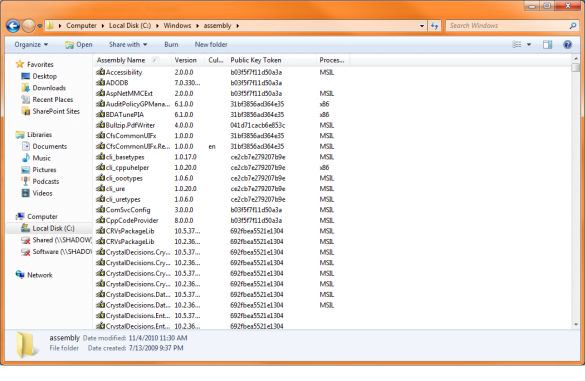Click the ComSvcConfig assembly icon
Viewport: 585px width, 381px height.
point(100,210)
